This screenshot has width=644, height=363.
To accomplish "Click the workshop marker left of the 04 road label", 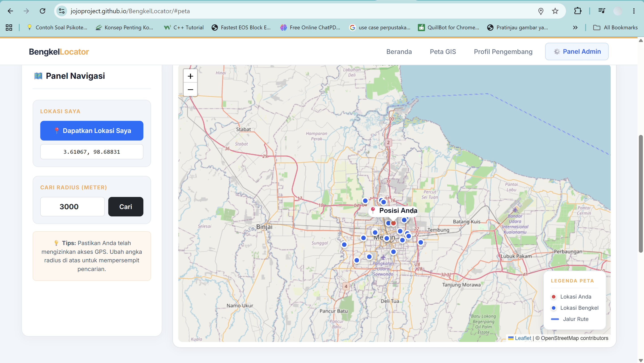I will pyautogui.click(x=365, y=201).
